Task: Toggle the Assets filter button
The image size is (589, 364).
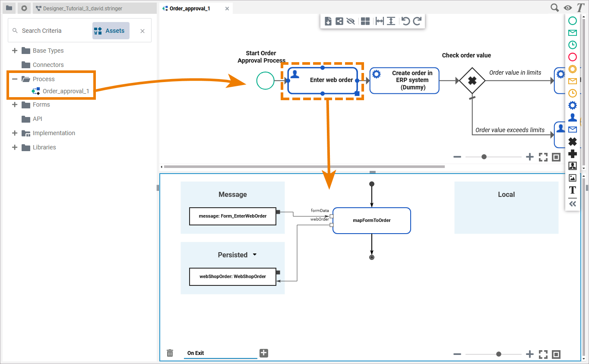Action: (x=111, y=31)
